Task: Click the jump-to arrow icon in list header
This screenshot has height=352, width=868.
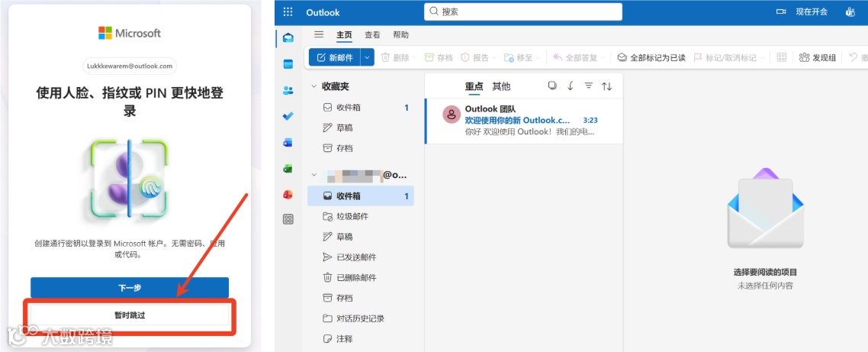Action: tap(571, 86)
